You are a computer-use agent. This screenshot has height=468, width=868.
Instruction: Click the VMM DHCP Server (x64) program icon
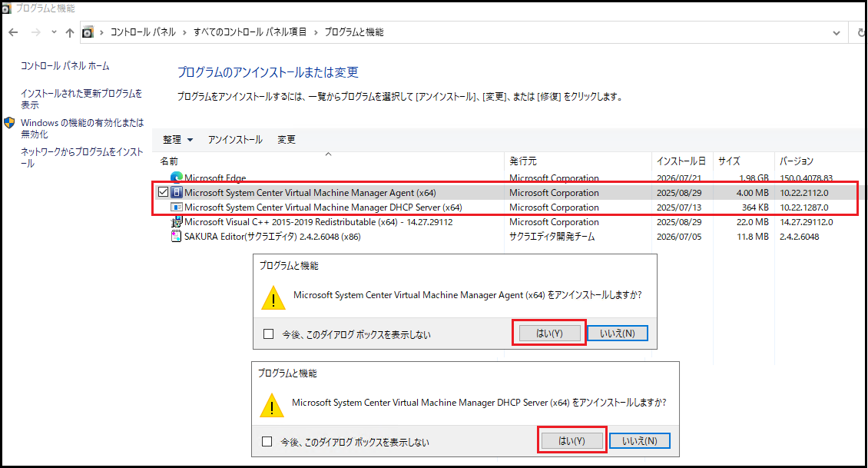[x=177, y=207]
